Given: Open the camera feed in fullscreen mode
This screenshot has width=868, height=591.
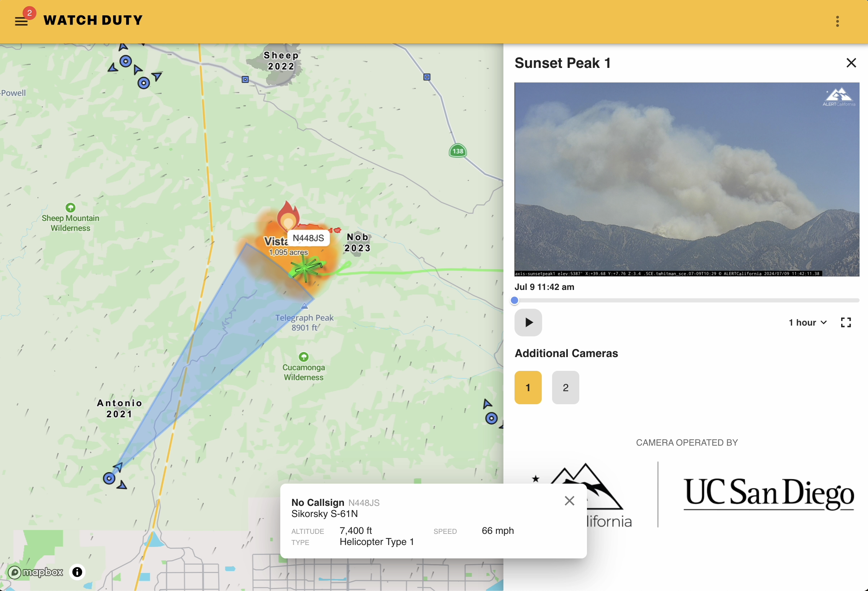Looking at the screenshot, I should [x=845, y=323].
